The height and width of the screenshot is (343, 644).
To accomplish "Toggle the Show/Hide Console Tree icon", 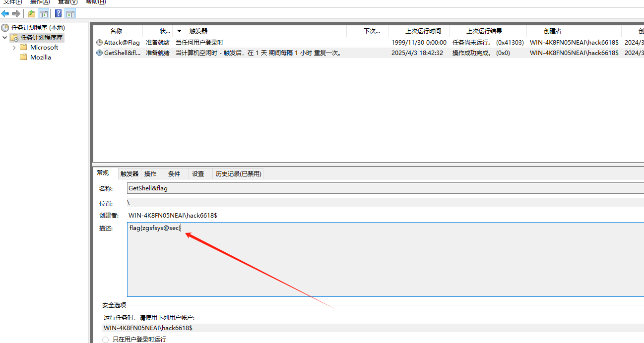I will [x=44, y=13].
